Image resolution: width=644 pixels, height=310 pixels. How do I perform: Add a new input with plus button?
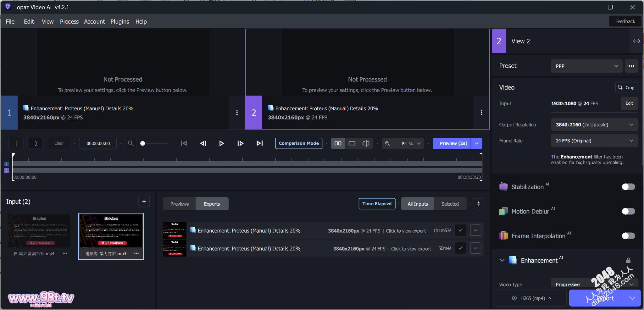point(144,202)
